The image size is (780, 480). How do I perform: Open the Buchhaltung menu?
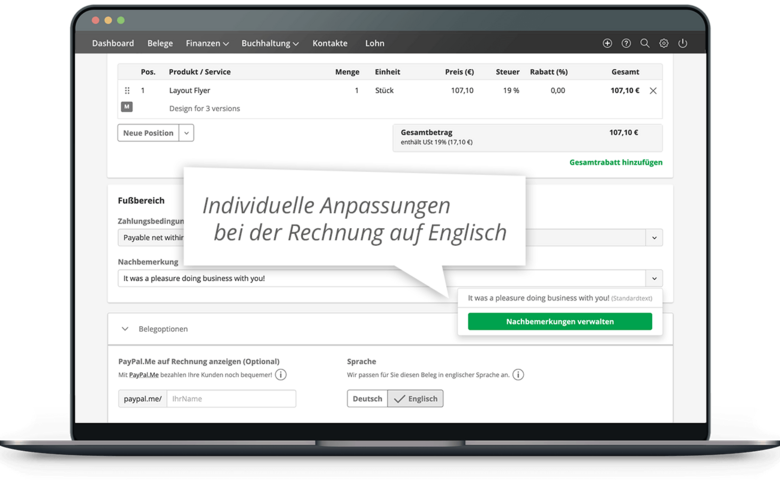270,44
